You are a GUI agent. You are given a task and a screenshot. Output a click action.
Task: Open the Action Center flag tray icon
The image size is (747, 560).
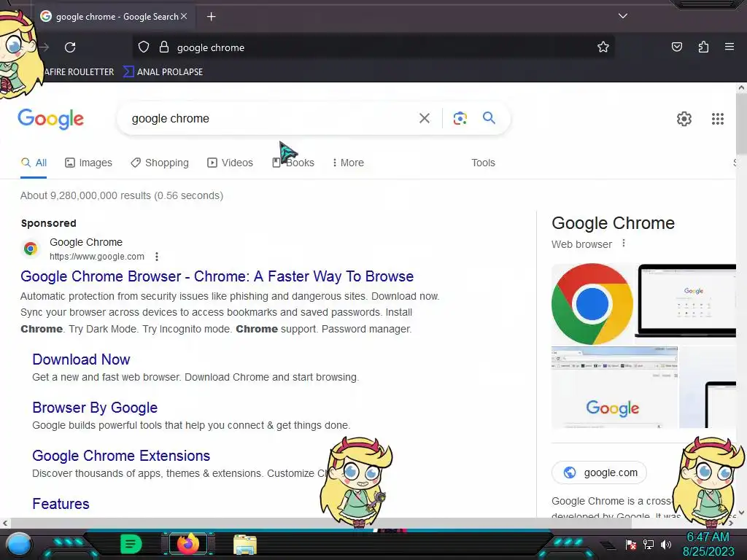click(x=631, y=544)
